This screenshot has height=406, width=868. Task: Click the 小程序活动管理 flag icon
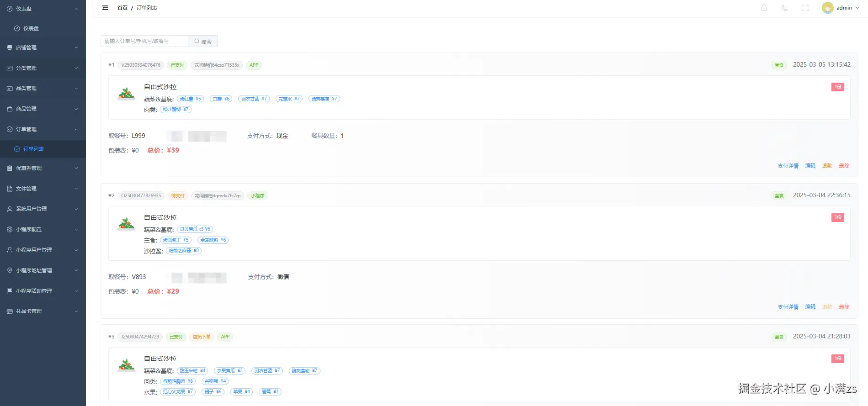10,291
